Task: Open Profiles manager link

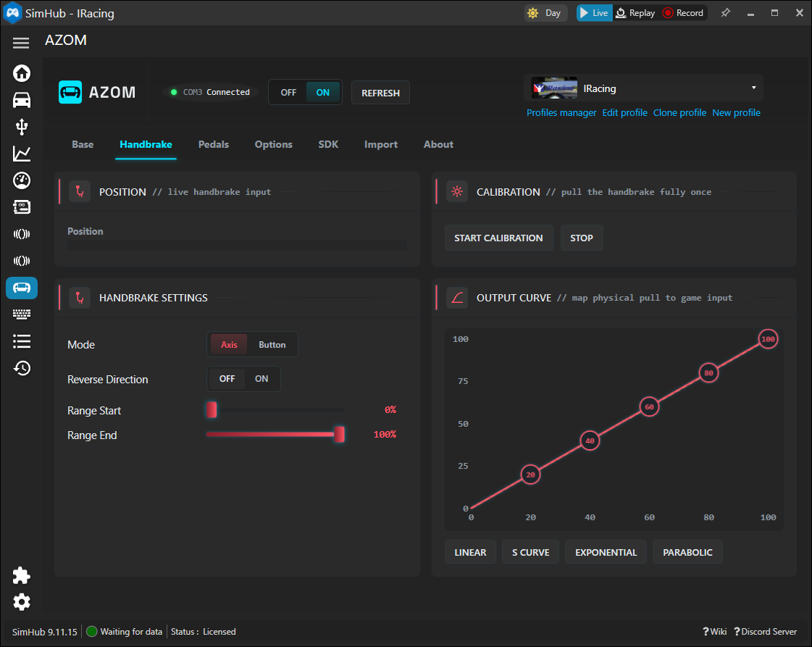Action: click(561, 112)
